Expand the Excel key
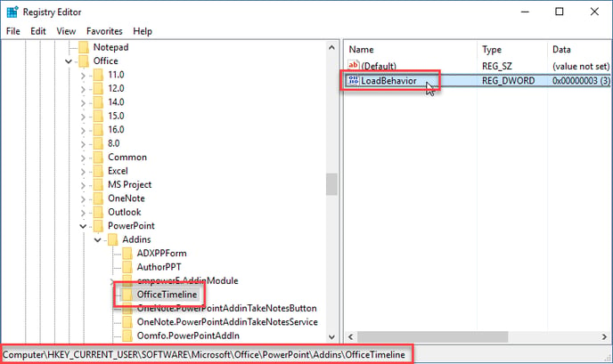The image size is (613, 364). pyautogui.click(x=83, y=172)
